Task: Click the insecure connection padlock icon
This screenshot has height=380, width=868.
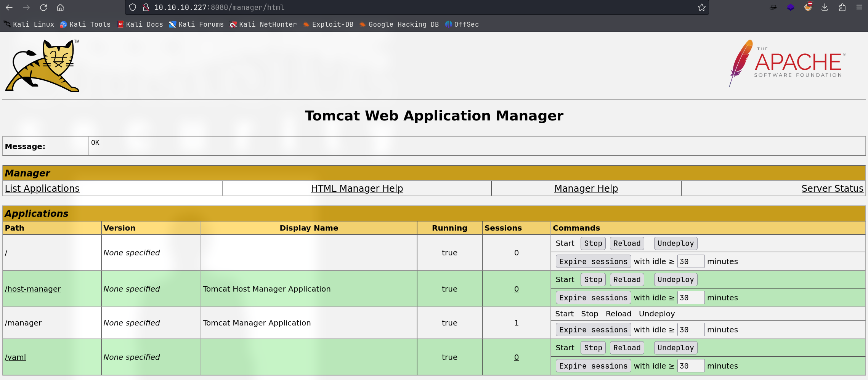Action: [x=146, y=7]
